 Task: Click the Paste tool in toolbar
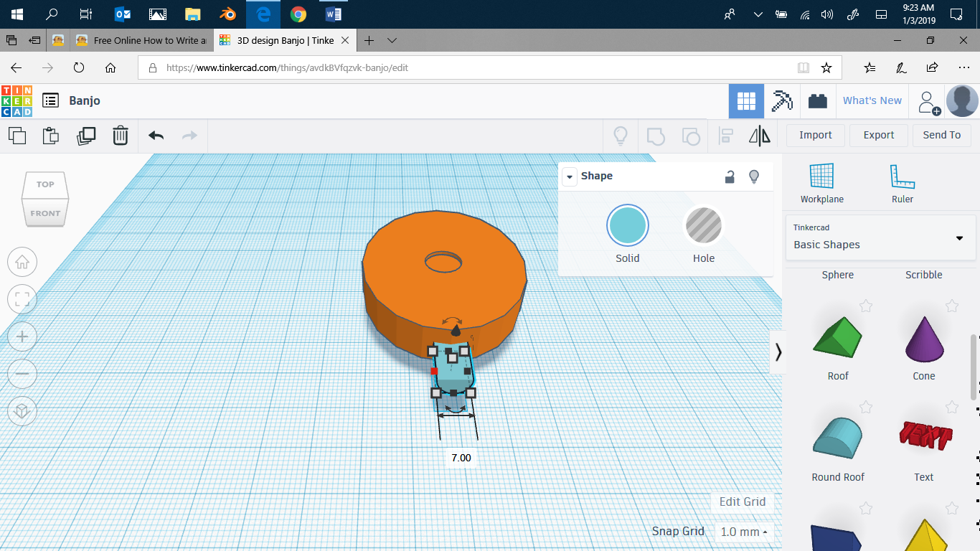[x=50, y=135]
